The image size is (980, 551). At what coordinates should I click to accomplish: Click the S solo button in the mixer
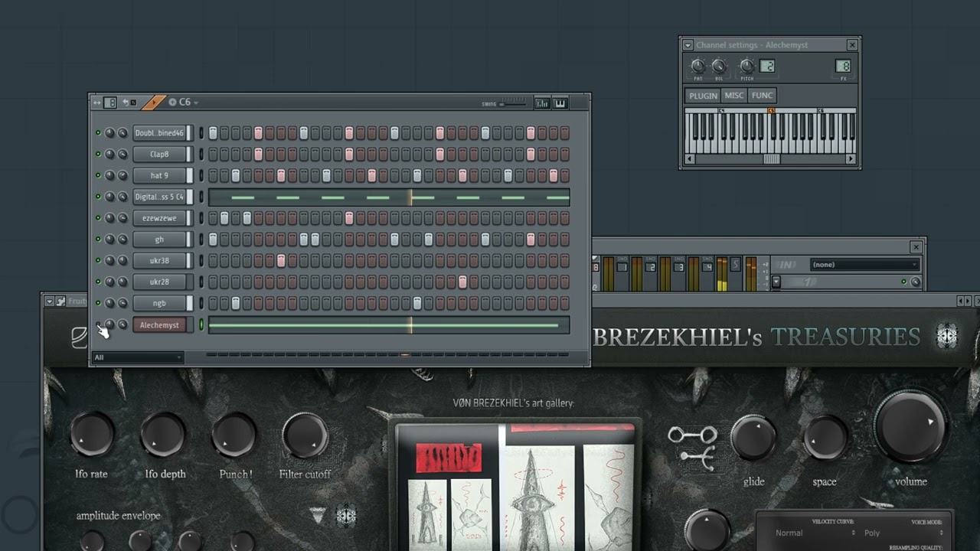pyautogui.click(x=736, y=265)
